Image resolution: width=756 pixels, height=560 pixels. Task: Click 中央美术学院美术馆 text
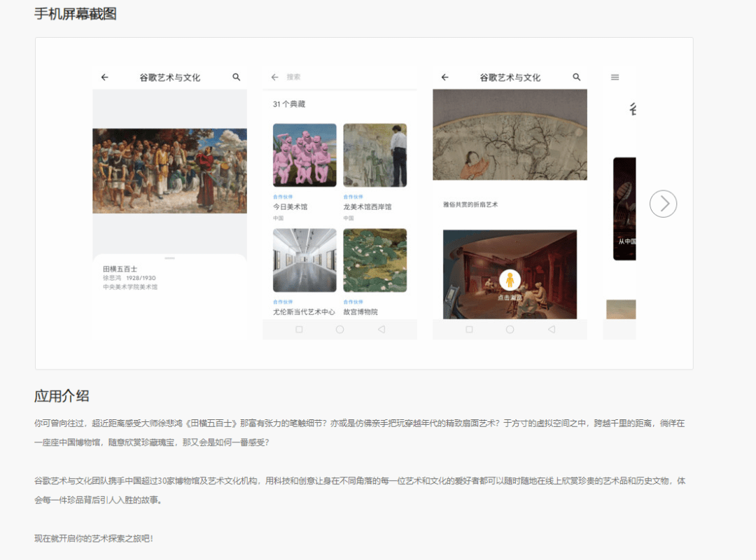(130, 287)
